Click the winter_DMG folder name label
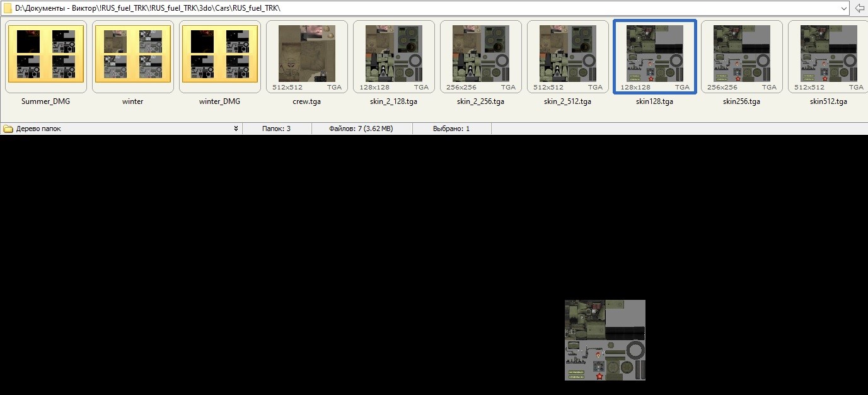Image resolution: width=868 pixels, height=395 pixels. tap(220, 101)
